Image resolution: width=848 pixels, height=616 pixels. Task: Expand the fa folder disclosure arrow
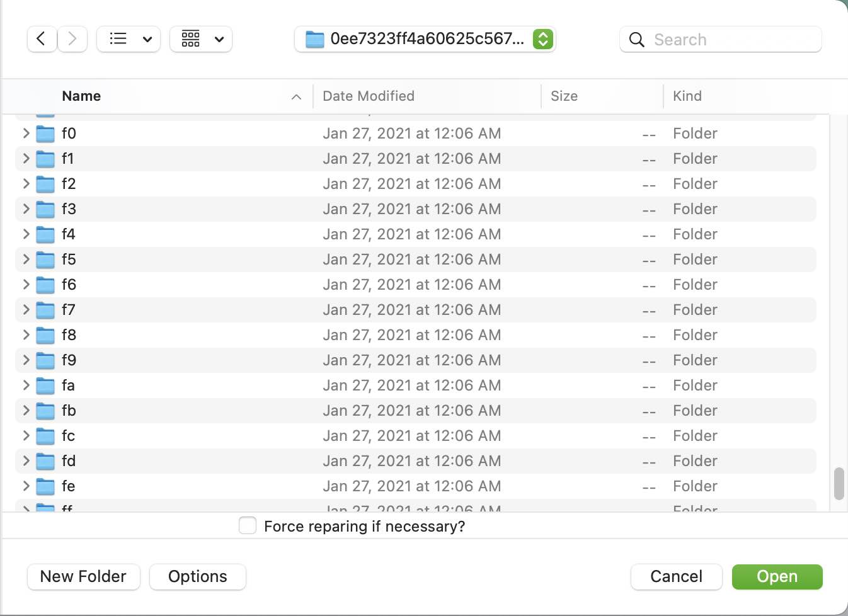pos(26,385)
